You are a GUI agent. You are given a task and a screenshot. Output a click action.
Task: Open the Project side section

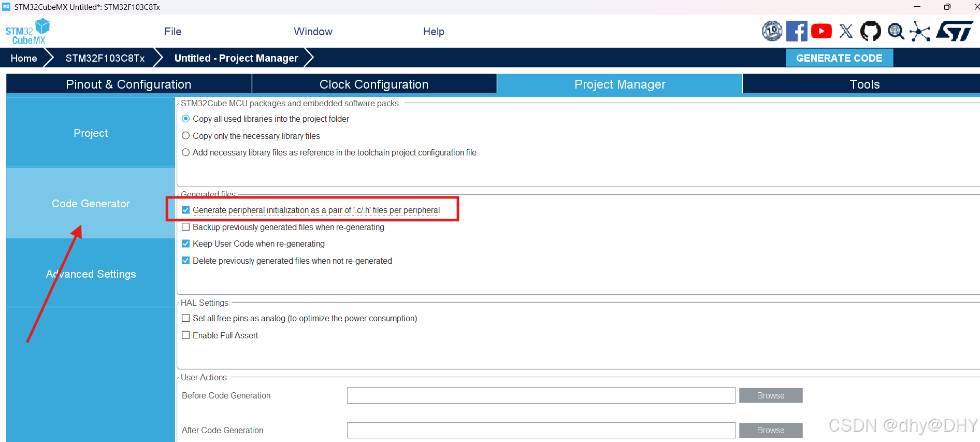pyautogui.click(x=91, y=133)
